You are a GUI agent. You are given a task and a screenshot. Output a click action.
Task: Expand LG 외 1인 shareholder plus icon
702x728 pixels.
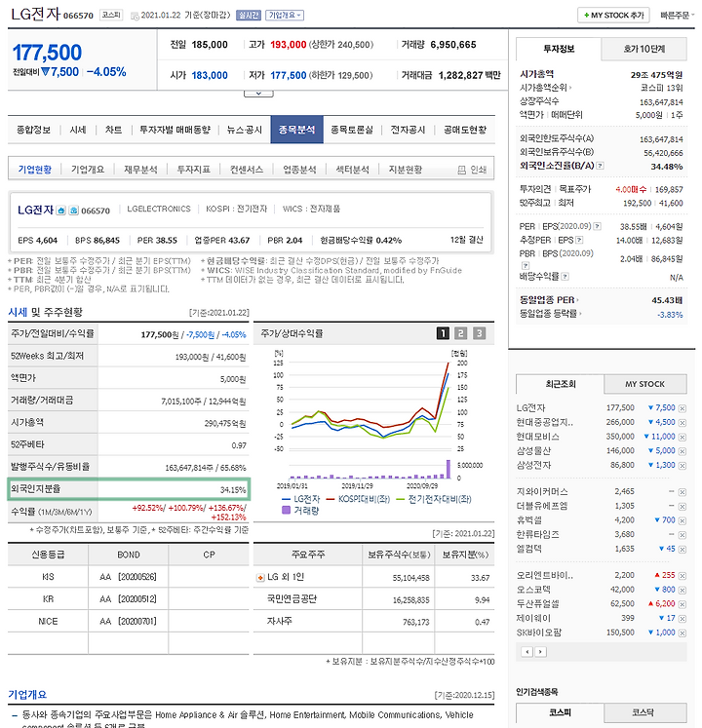click(260, 578)
